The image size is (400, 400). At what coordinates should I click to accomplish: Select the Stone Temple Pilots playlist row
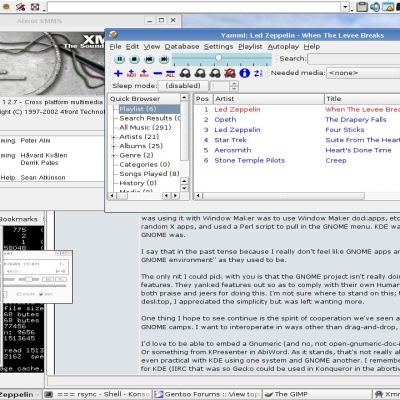[x=297, y=161]
